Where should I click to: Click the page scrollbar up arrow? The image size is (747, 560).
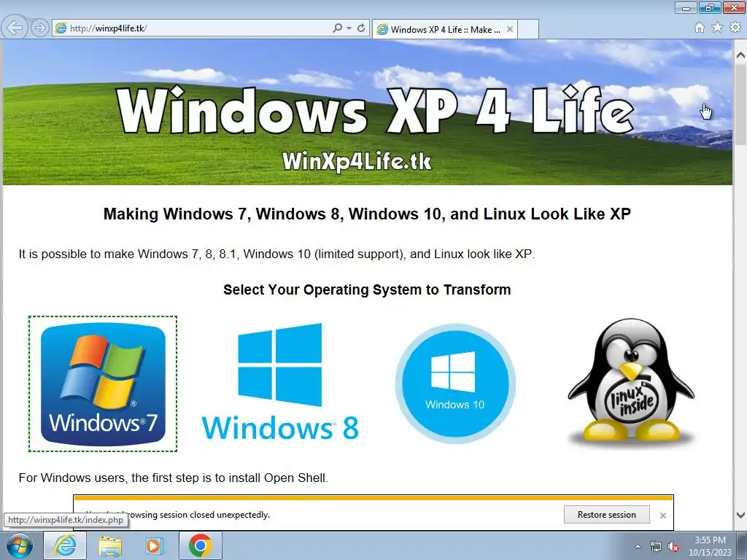[x=740, y=55]
